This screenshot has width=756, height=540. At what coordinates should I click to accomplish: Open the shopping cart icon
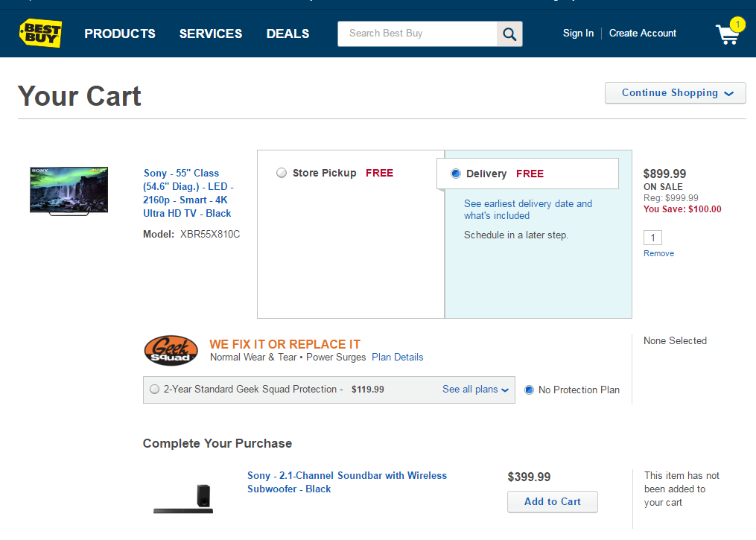[x=728, y=34]
